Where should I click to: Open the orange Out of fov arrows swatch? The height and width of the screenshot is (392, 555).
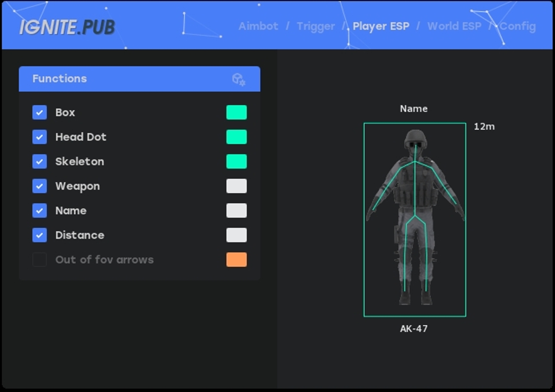click(236, 260)
